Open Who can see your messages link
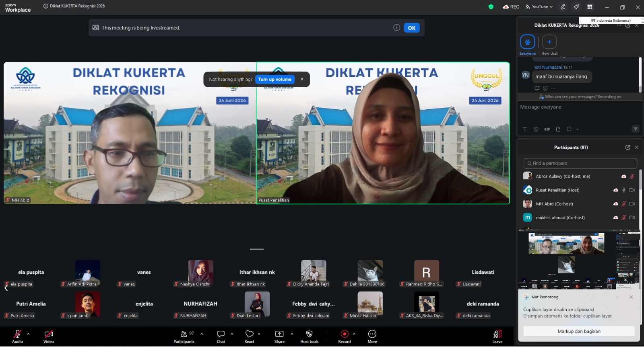The width and height of the screenshot is (644, 347). 583,97
